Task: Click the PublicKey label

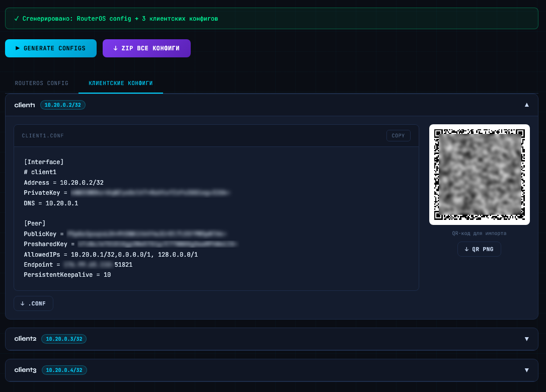Action: (x=40, y=234)
